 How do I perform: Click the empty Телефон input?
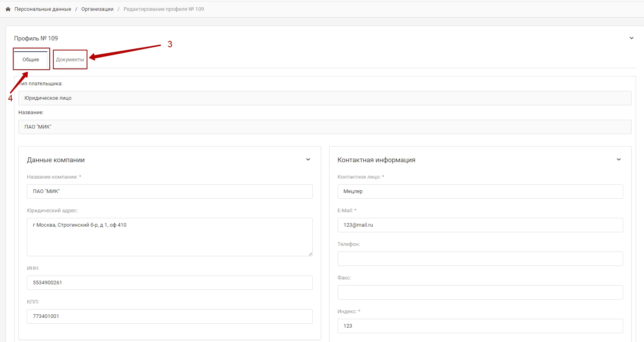click(480, 259)
